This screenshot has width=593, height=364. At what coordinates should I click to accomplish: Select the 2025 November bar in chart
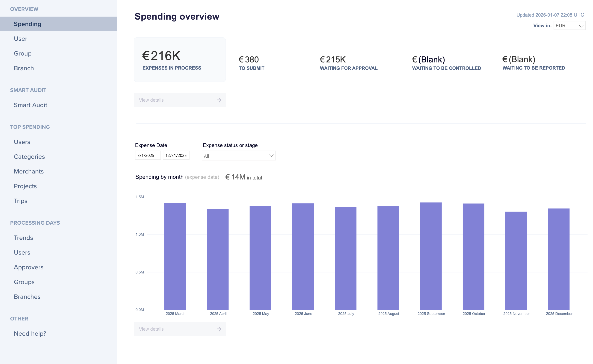pos(516,261)
